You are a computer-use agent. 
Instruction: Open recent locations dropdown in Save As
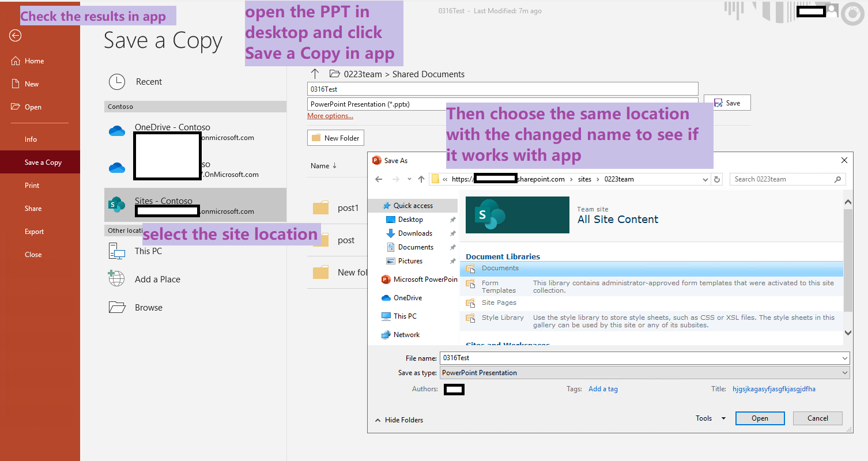(410, 179)
